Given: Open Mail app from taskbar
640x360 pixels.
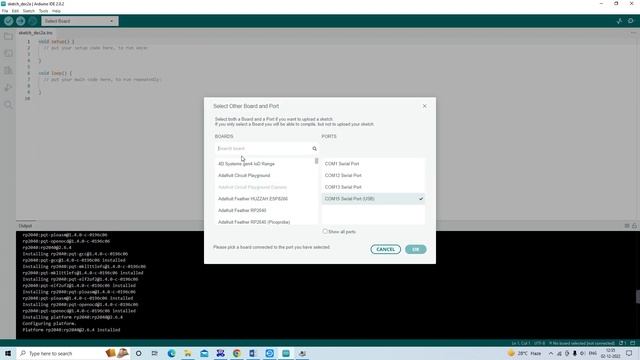Looking at the screenshot, I should coord(204,353).
